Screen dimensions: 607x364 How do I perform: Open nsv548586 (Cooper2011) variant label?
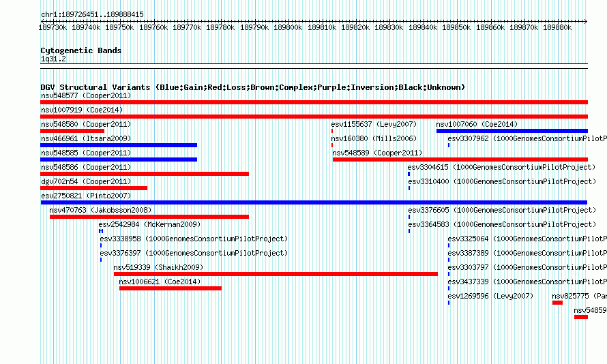click(86, 167)
